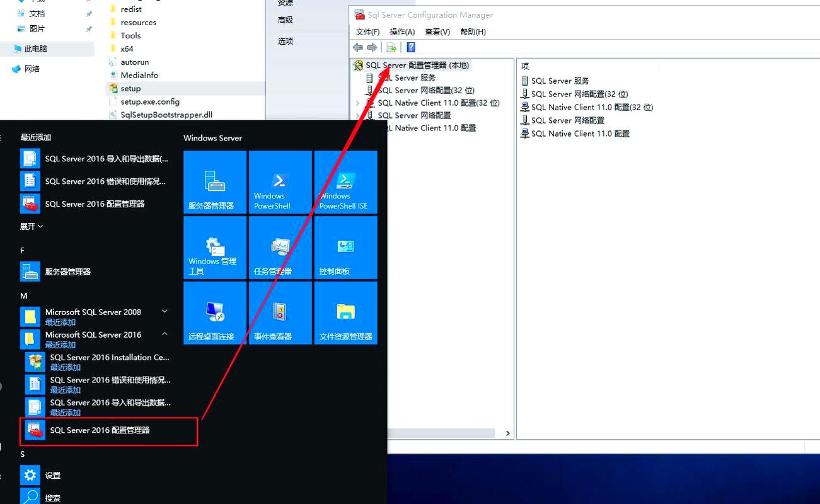Select SQL Server 网络配置(32 位) in tree
This screenshot has height=504, width=820.
pyautogui.click(x=426, y=90)
